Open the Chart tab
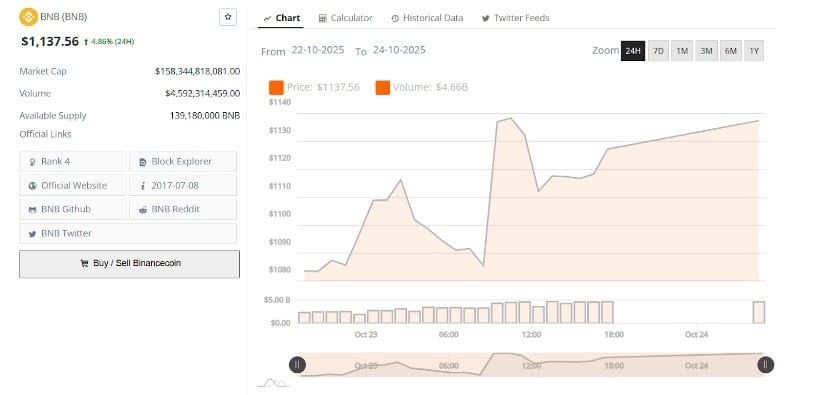This screenshot has width=825, height=395. [x=281, y=18]
